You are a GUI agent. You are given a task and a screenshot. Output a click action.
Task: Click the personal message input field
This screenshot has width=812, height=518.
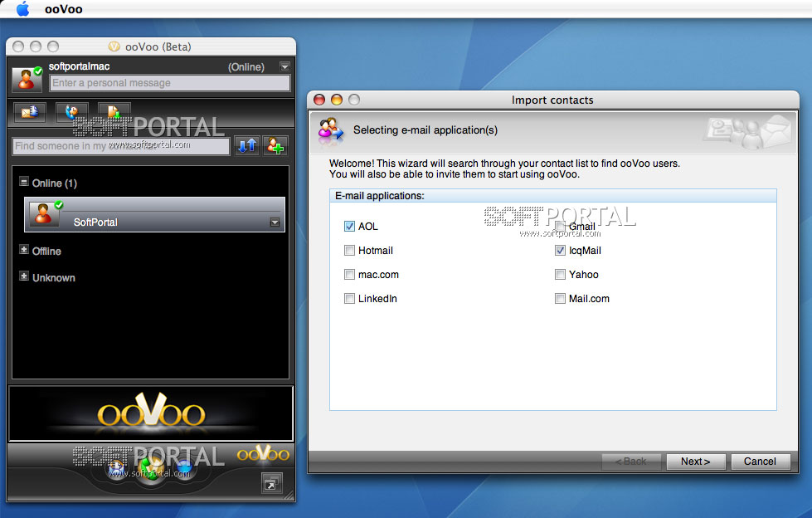coord(170,83)
